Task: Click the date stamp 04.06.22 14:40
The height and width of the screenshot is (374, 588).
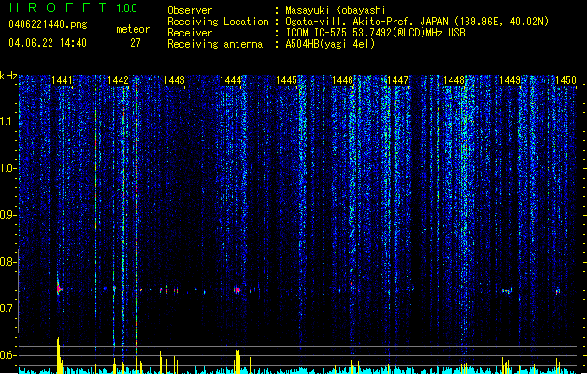Action: [48, 43]
